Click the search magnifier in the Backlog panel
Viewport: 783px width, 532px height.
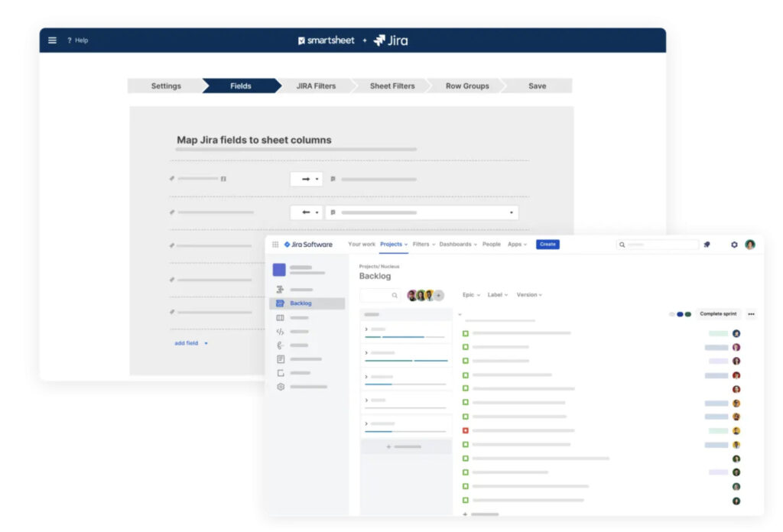coord(393,294)
